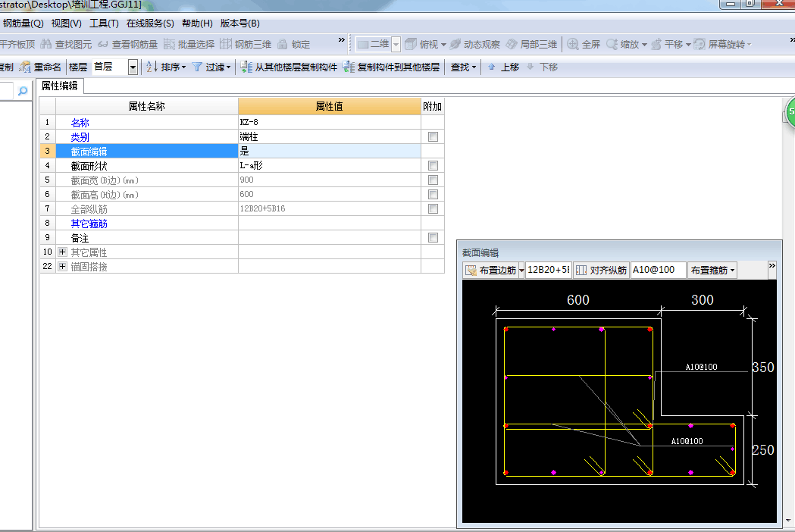Open 在线服务(S) menu
The height and width of the screenshot is (532, 795).
tap(150, 23)
